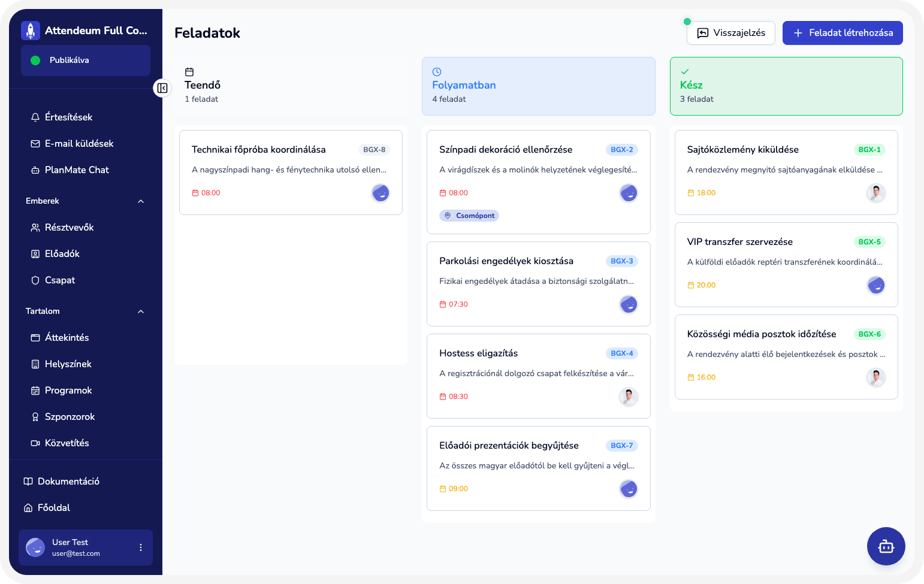Select the Teendő column header
Screen dimensions: 924x584
tap(291, 86)
